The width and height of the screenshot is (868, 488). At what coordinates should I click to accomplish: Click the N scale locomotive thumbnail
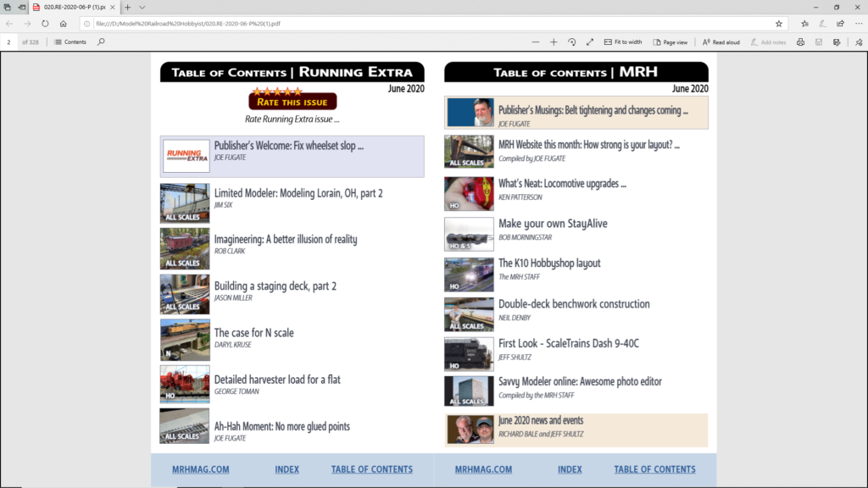point(185,340)
